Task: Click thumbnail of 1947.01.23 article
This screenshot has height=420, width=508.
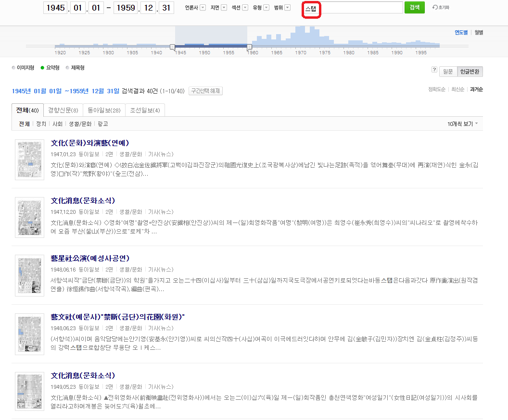Action: click(x=29, y=160)
